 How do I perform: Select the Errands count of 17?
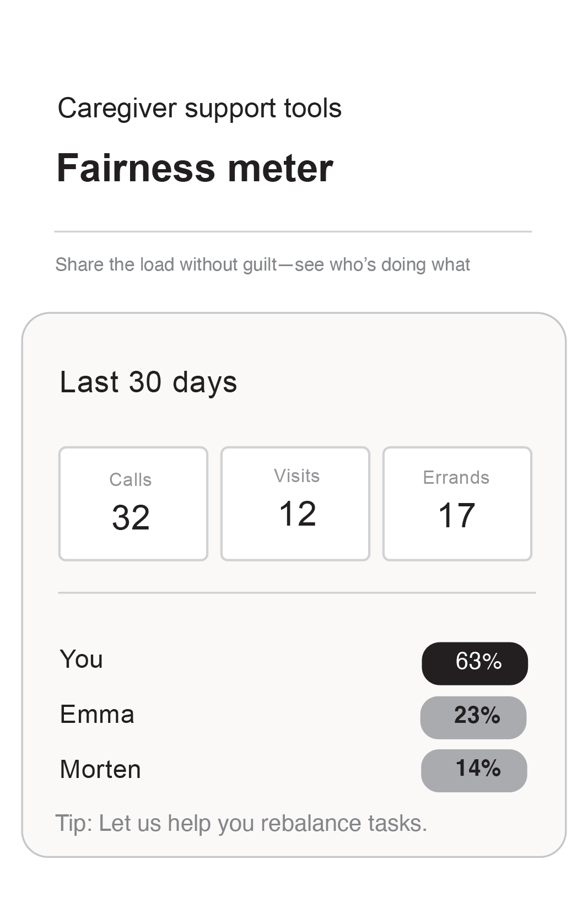point(457,515)
